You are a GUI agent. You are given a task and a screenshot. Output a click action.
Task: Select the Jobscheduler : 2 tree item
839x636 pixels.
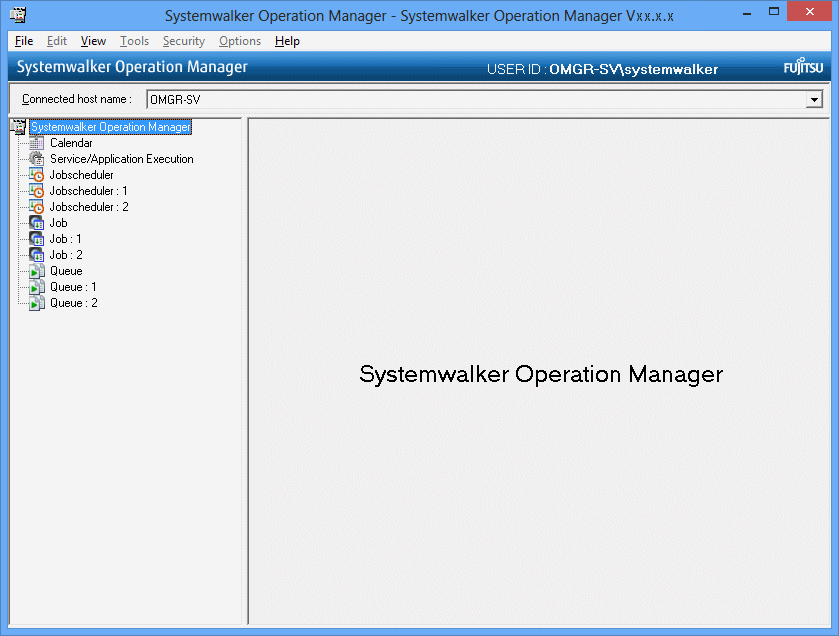89,207
